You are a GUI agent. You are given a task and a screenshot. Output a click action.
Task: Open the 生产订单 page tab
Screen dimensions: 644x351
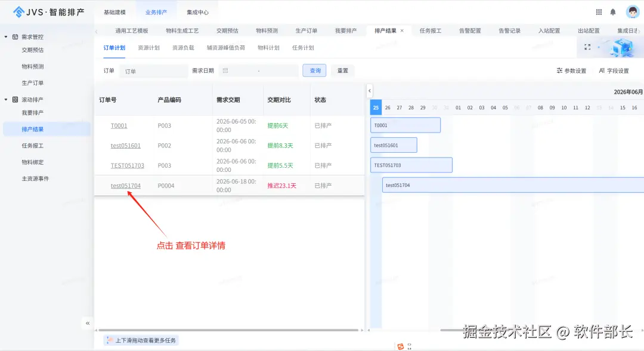pyautogui.click(x=306, y=31)
